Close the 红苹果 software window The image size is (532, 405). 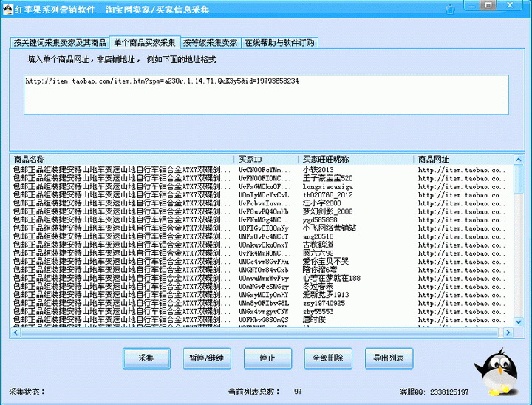[x=510, y=5]
